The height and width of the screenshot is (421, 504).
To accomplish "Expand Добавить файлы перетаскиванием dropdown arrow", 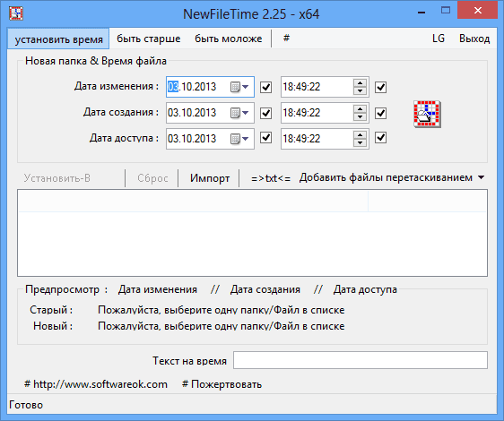I will 481,177.
